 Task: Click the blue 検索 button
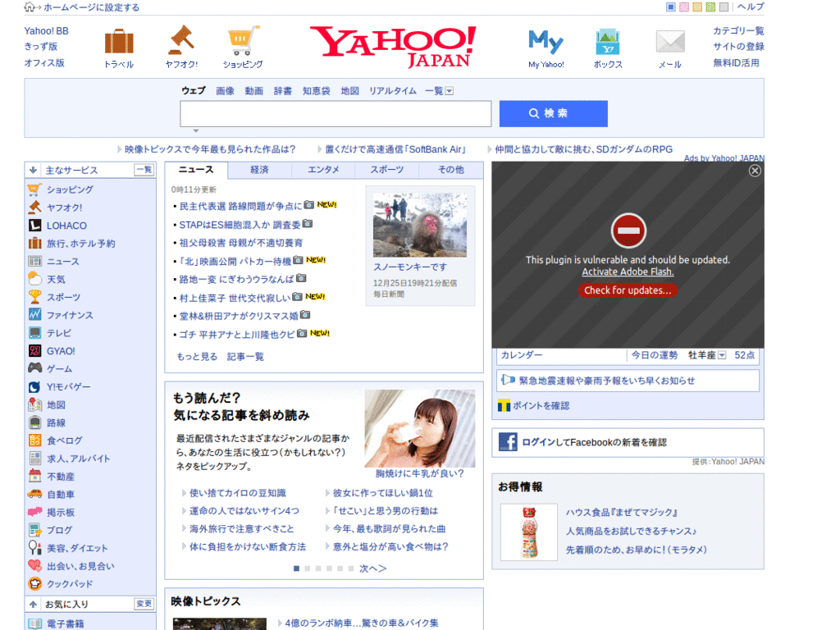(x=554, y=113)
